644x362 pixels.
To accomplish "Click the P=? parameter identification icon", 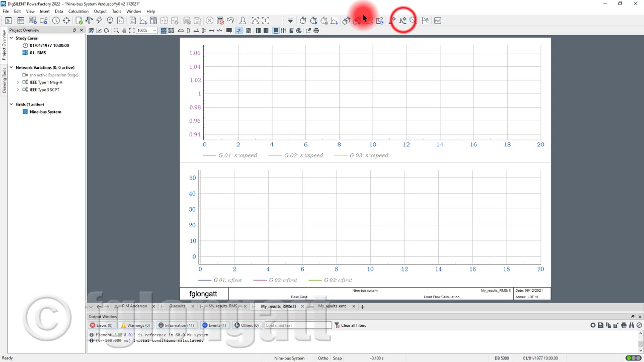I will 438,21.
